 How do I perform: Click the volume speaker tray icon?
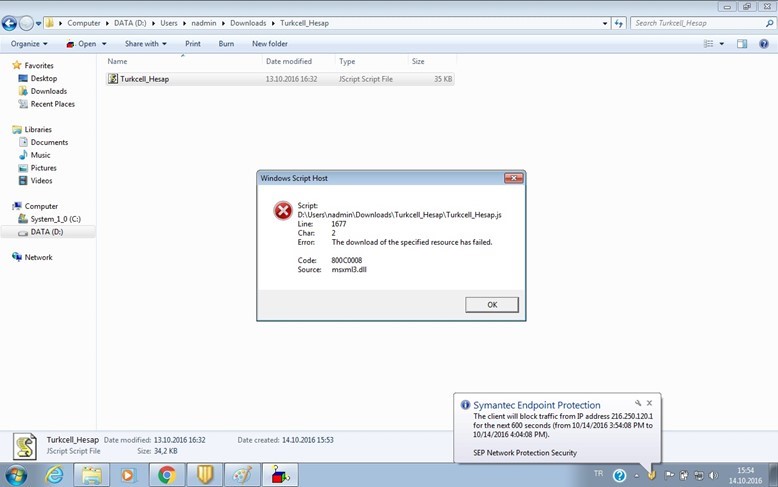[x=713, y=475]
